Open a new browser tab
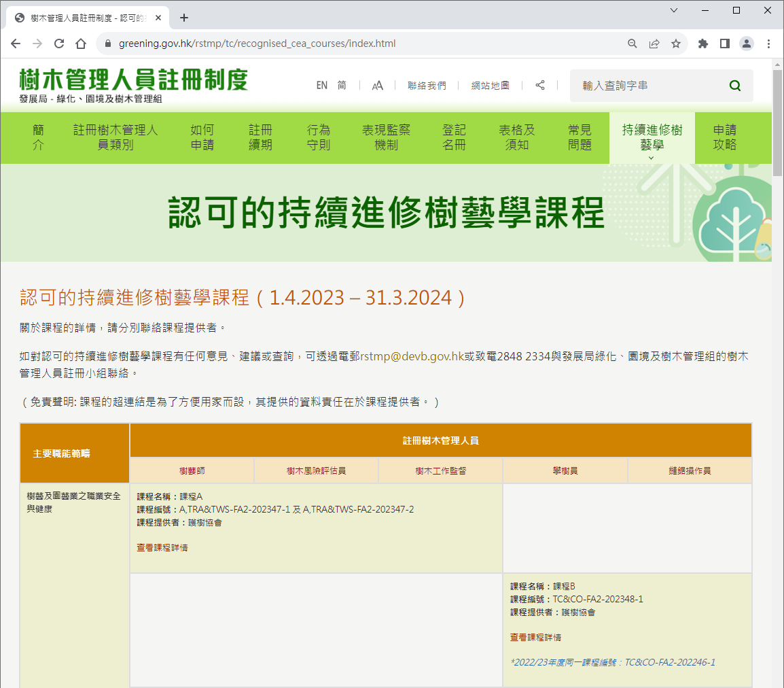 click(x=184, y=18)
